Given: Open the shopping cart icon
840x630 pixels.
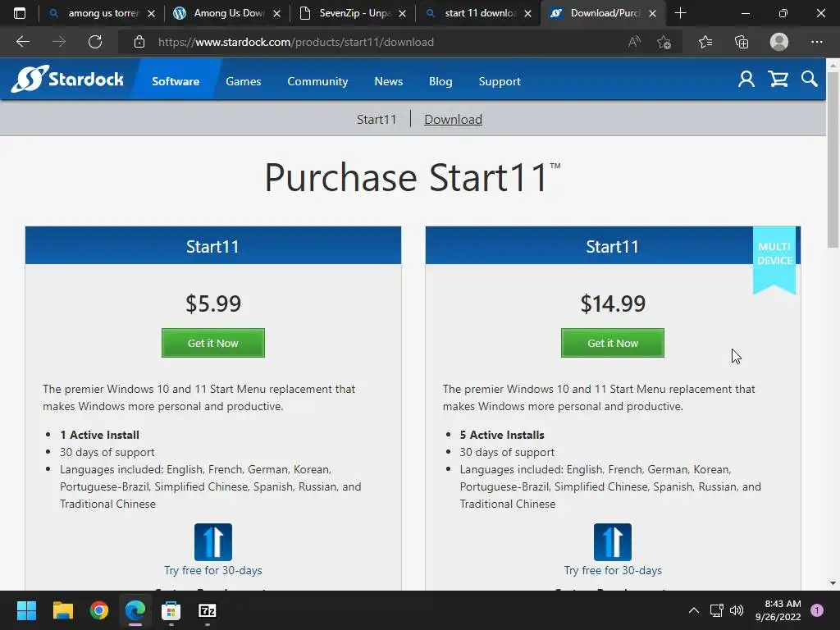Looking at the screenshot, I should point(778,80).
